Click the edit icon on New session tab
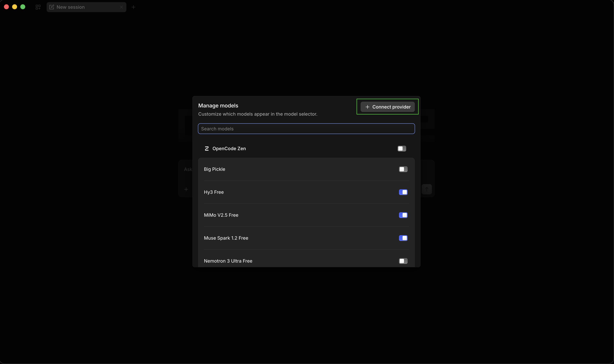Image resolution: width=614 pixels, height=364 pixels. coord(51,7)
